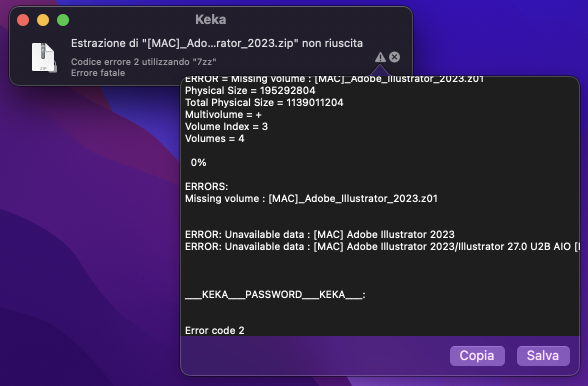
Task: Click the green zoom button in Keka
Action: tap(63, 20)
